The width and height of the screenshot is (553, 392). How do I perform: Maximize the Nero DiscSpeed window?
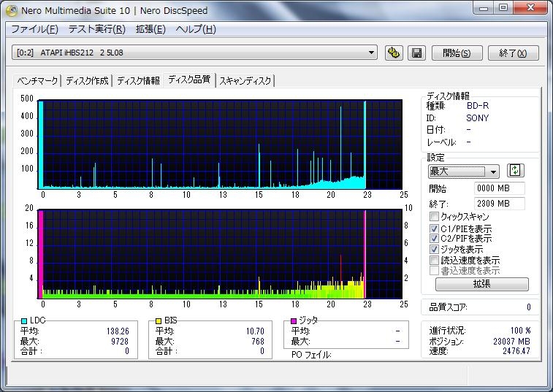tap(503, 8)
